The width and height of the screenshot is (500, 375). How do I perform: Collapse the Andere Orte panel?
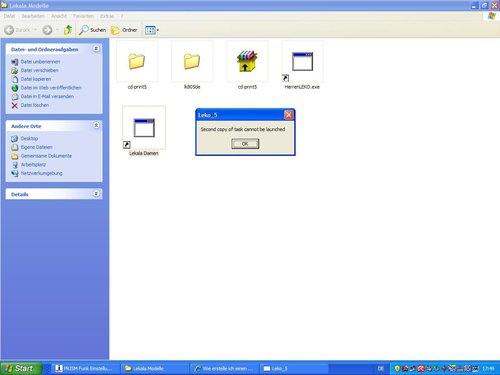click(x=96, y=125)
